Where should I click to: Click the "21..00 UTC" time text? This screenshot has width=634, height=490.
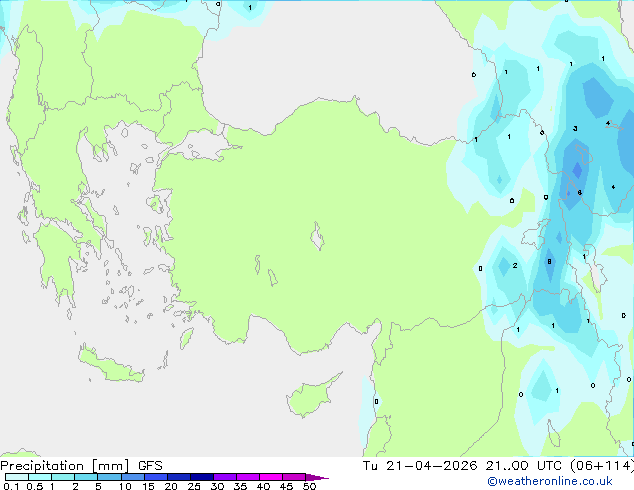(524, 466)
